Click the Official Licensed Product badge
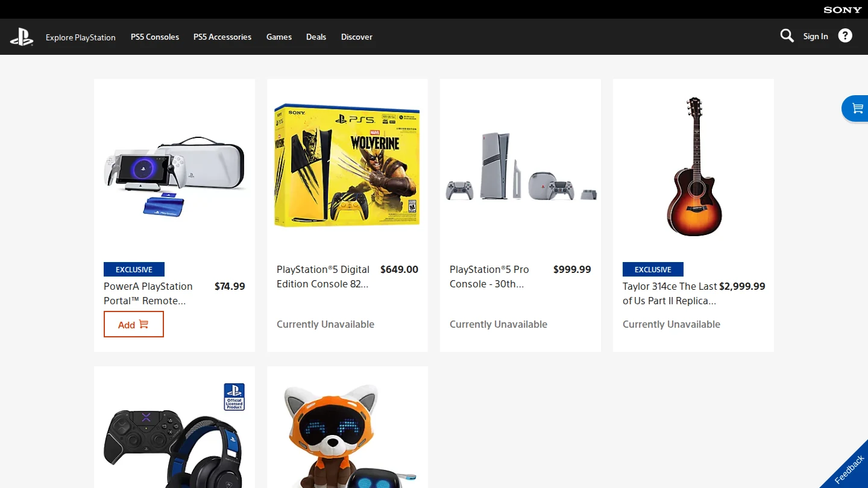Image resolution: width=868 pixels, height=488 pixels. [234, 396]
